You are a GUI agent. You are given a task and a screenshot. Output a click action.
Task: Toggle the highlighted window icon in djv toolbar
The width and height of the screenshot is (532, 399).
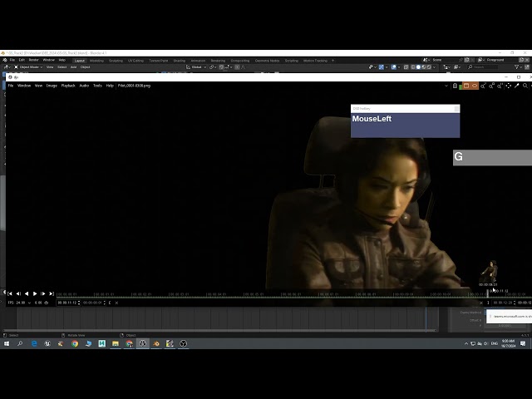[x=466, y=86]
